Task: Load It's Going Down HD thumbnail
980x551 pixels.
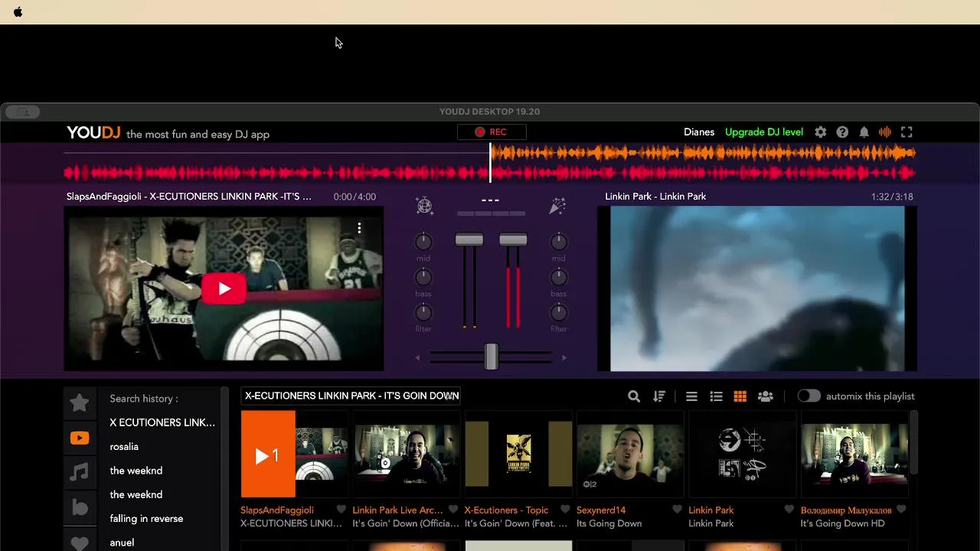Action: [854, 454]
